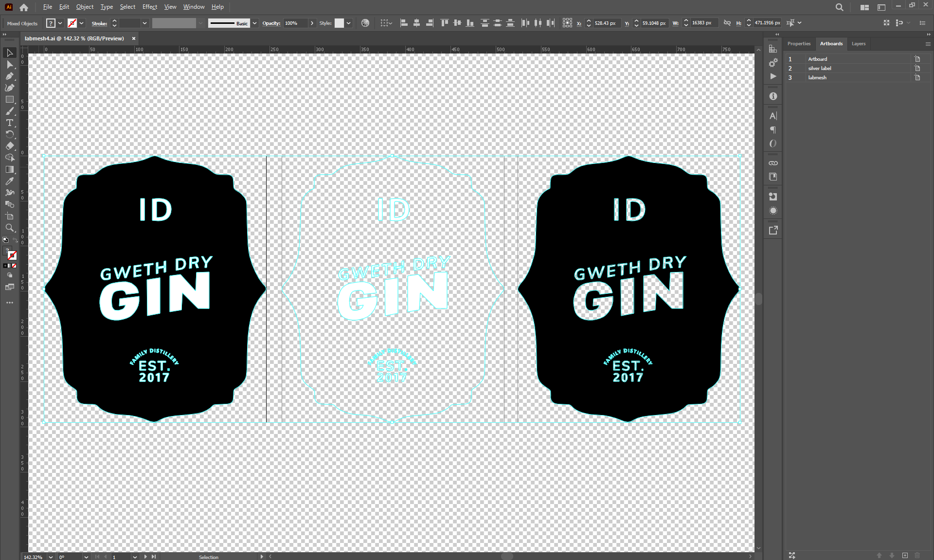934x560 pixels.
Task: Select the Eyedropper tool
Action: point(9,181)
